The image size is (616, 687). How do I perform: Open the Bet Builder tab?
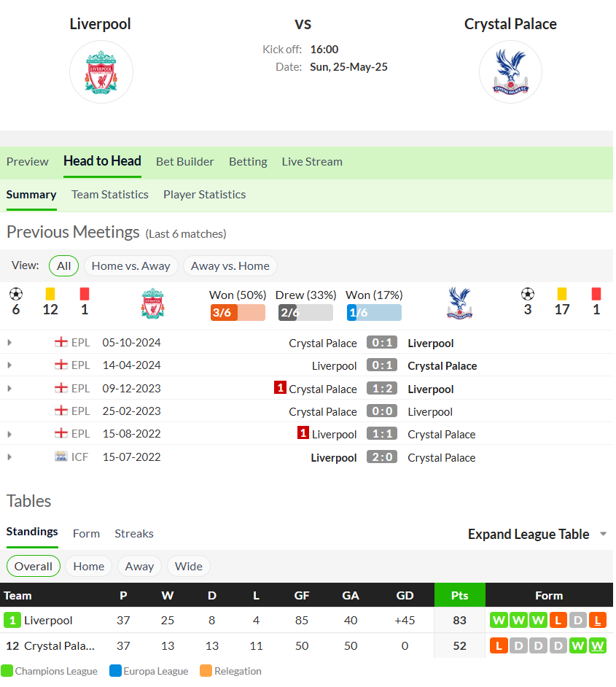point(184,162)
